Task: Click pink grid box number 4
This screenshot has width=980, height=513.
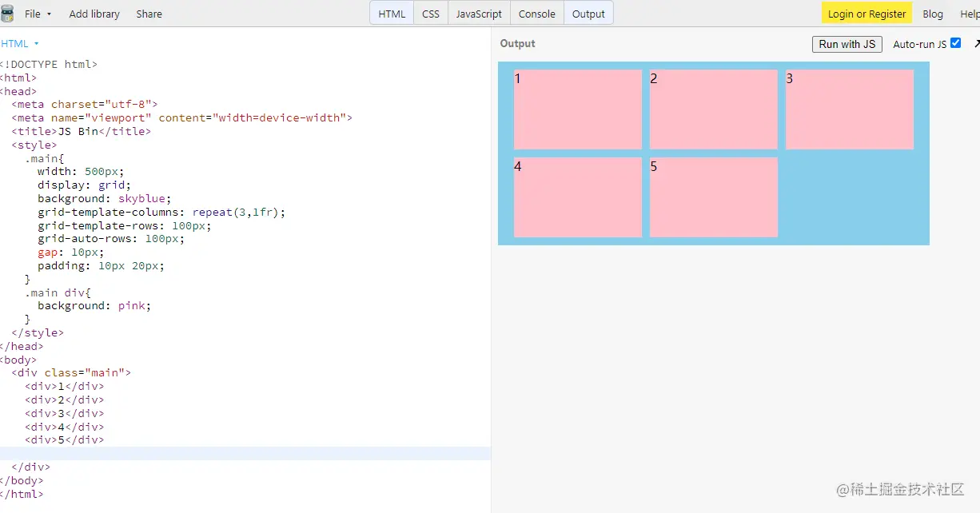Action: coord(578,197)
